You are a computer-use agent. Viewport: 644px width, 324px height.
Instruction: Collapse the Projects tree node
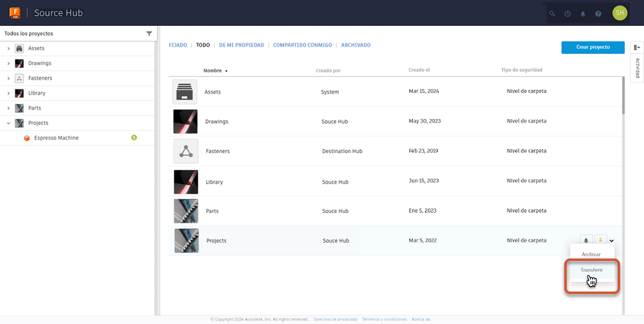[x=8, y=123]
